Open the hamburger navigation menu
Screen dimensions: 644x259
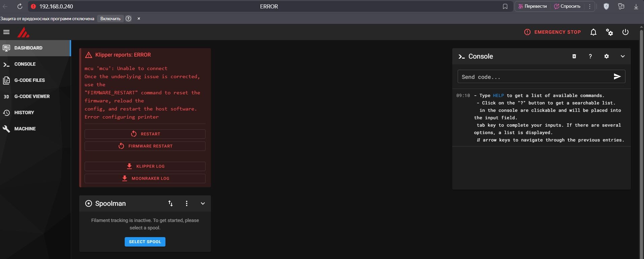pos(6,32)
